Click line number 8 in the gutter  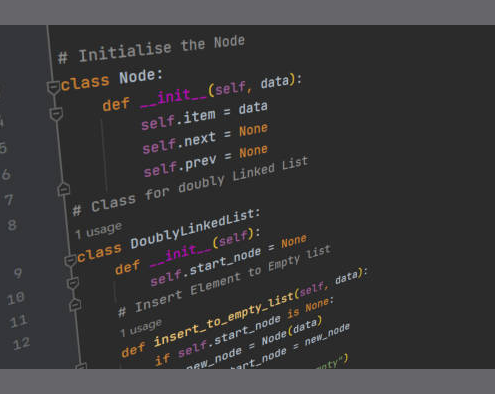tap(12, 225)
